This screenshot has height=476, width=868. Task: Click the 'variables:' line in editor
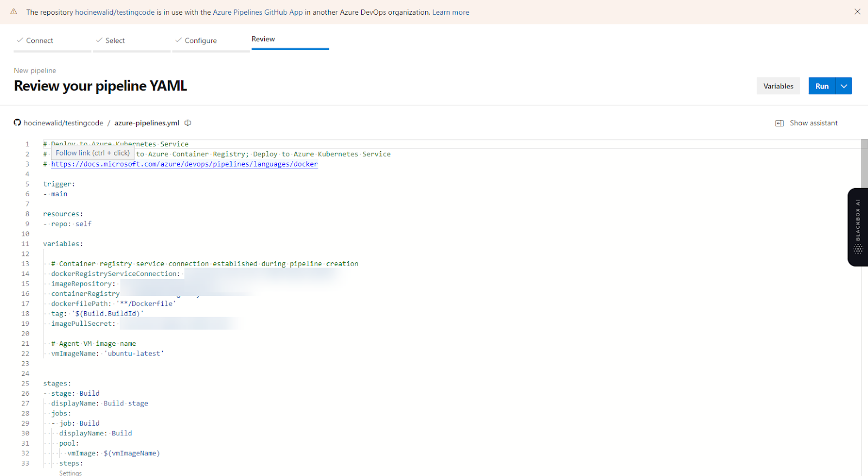(63, 244)
